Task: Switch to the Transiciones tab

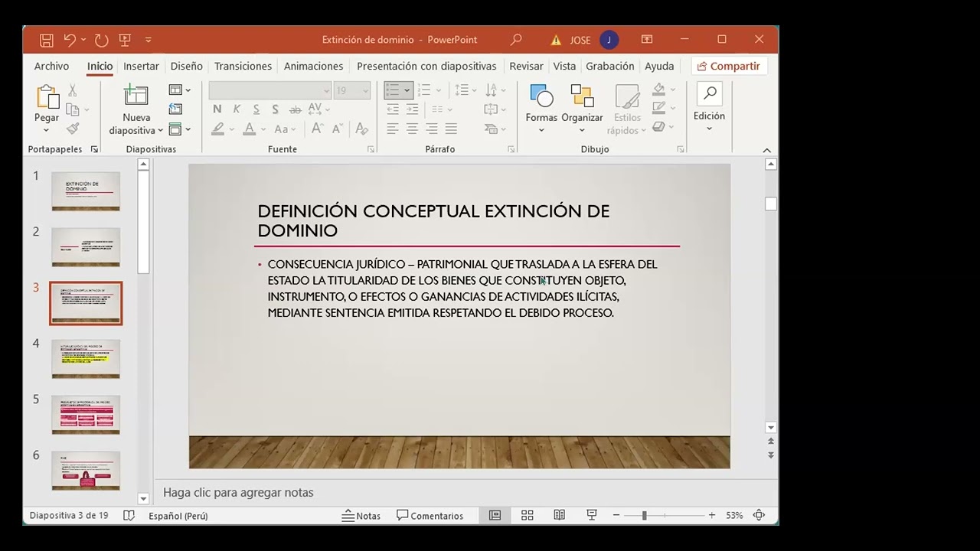Action: click(243, 66)
